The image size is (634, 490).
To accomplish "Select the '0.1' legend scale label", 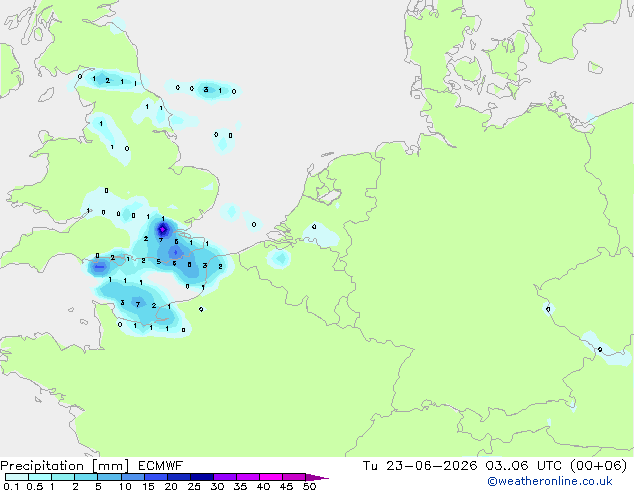I will point(11,486).
